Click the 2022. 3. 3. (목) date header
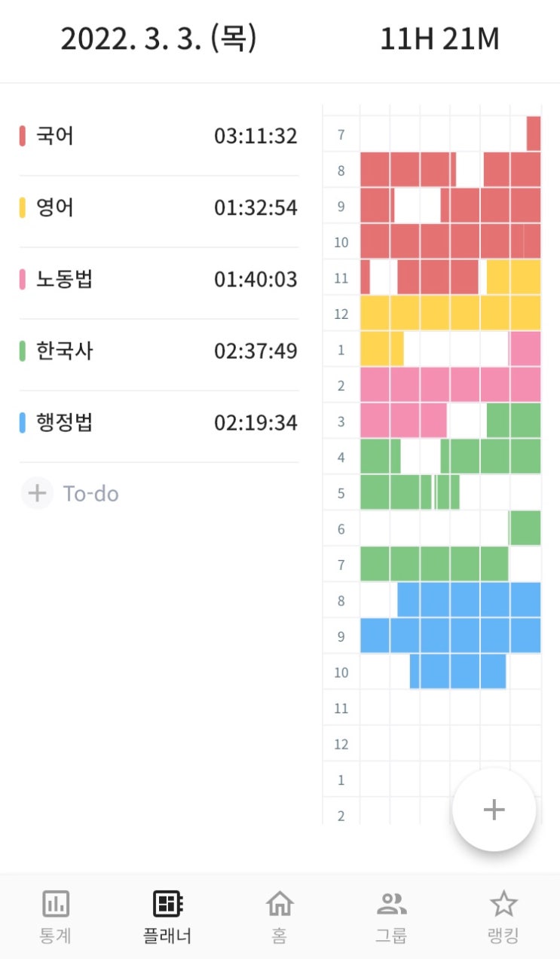The height and width of the screenshot is (959, 560). click(x=158, y=39)
